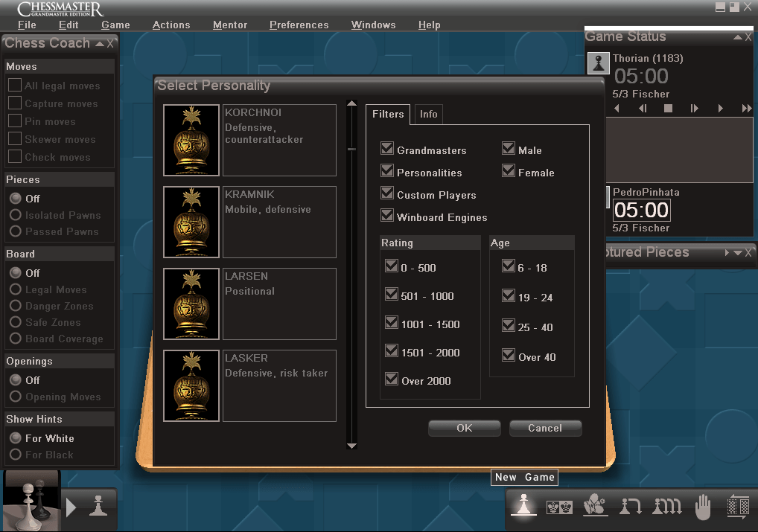758x532 pixels.
Task: Open the Edit menu
Action: tap(69, 25)
